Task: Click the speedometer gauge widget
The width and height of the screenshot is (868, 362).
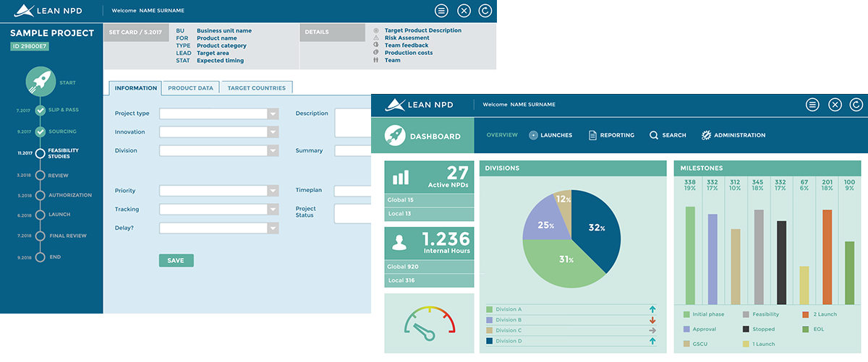Action: coord(430,322)
